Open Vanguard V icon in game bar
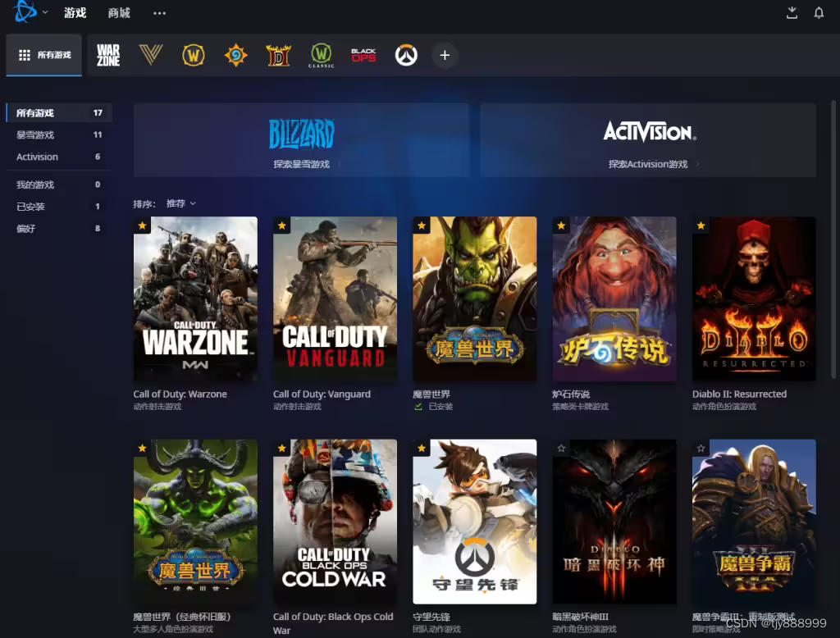This screenshot has height=638, width=840. pyautogui.click(x=151, y=55)
